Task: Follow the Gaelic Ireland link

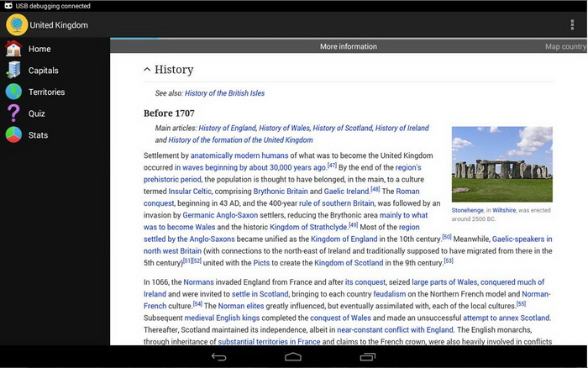Action: (346, 192)
